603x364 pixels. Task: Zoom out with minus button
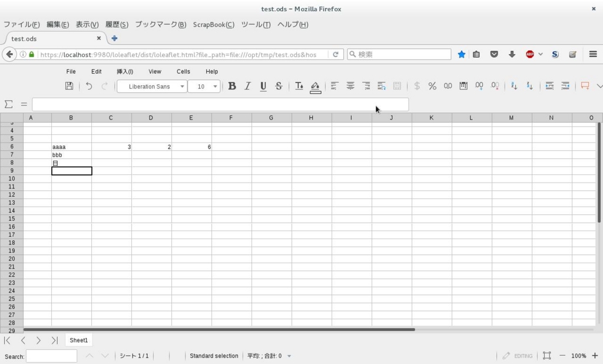click(562, 356)
